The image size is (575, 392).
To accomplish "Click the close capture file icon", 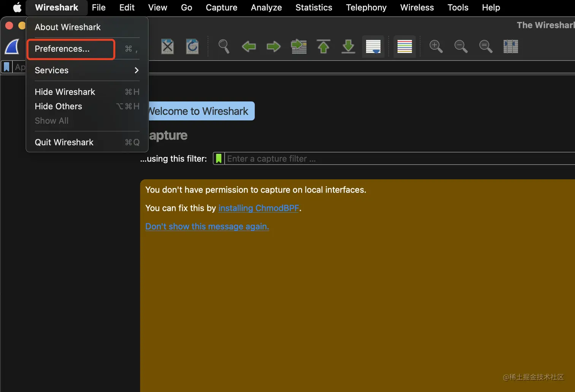I will 167,47.
